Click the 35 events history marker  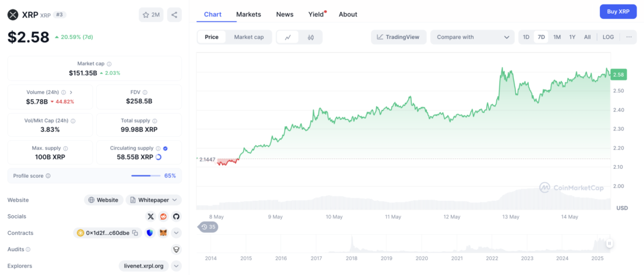click(208, 227)
